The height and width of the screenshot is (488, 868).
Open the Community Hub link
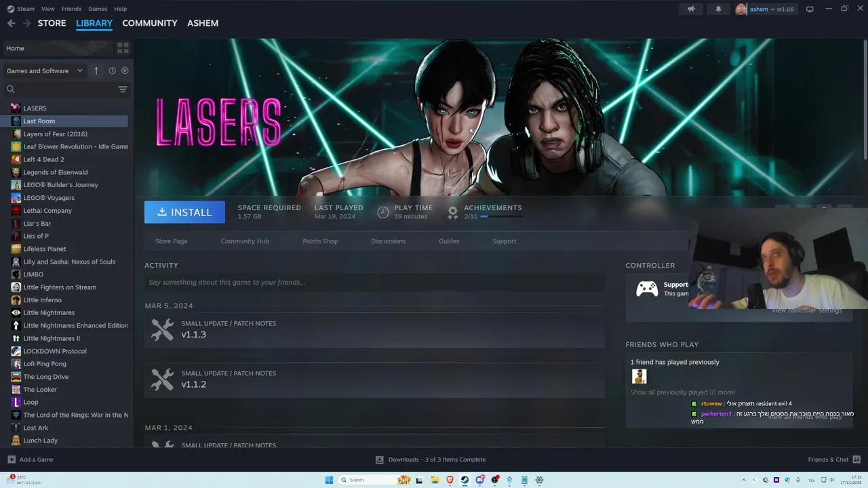click(245, 241)
